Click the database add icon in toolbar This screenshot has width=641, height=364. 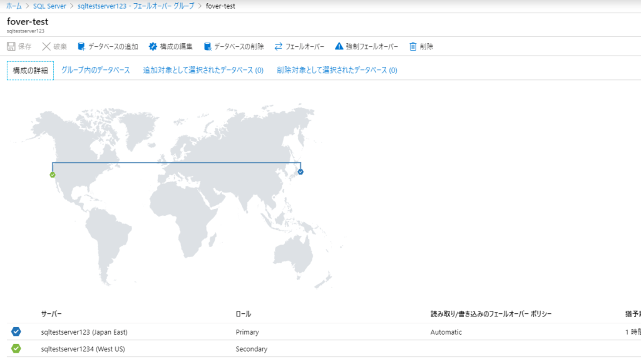81,46
